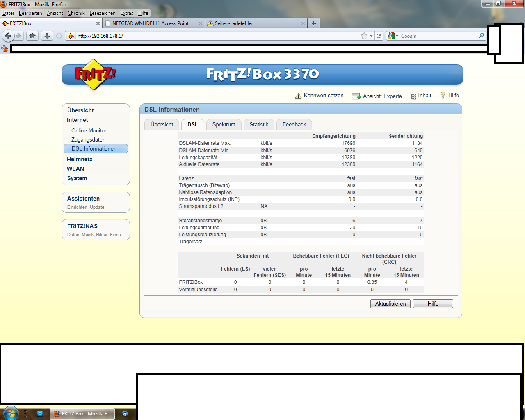Open the Bearbeiten menu
Viewport: 525px width, 420px height.
point(30,13)
